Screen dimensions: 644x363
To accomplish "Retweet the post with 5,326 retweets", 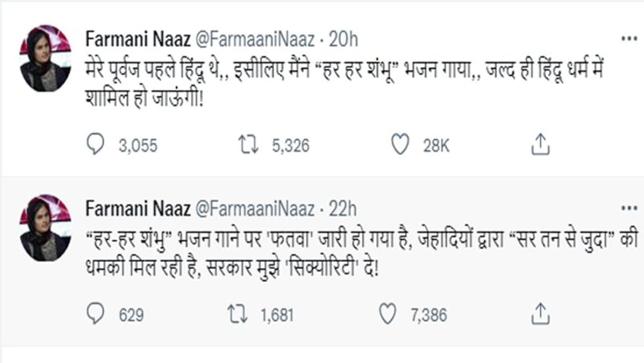I will click(x=249, y=145).
